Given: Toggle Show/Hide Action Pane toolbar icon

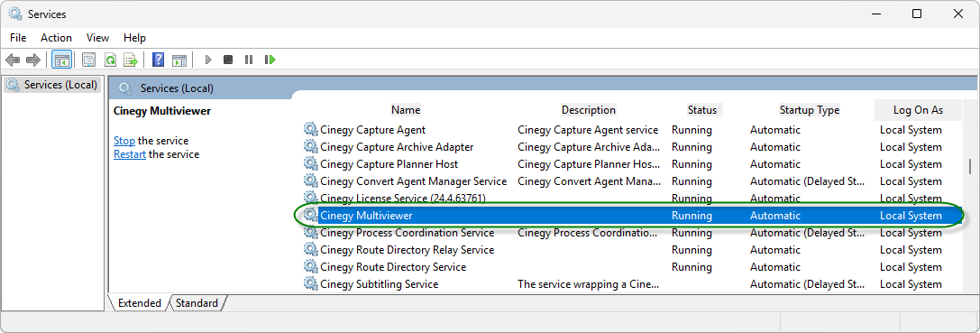Looking at the screenshot, I should [179, 60].
